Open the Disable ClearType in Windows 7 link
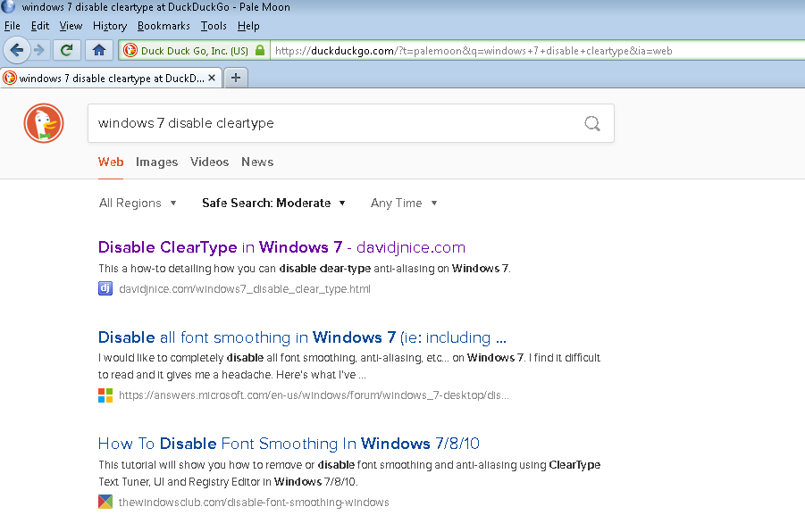This screenshot has width=805, height=532. (281, 247)
